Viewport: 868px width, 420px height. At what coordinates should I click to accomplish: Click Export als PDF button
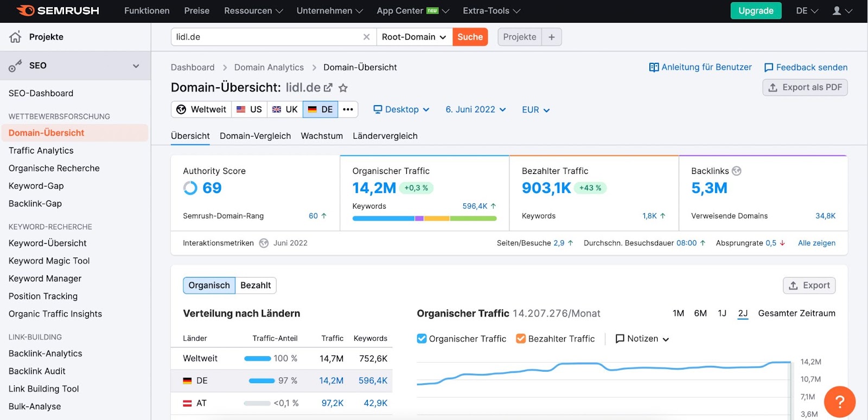coord(805,87)
